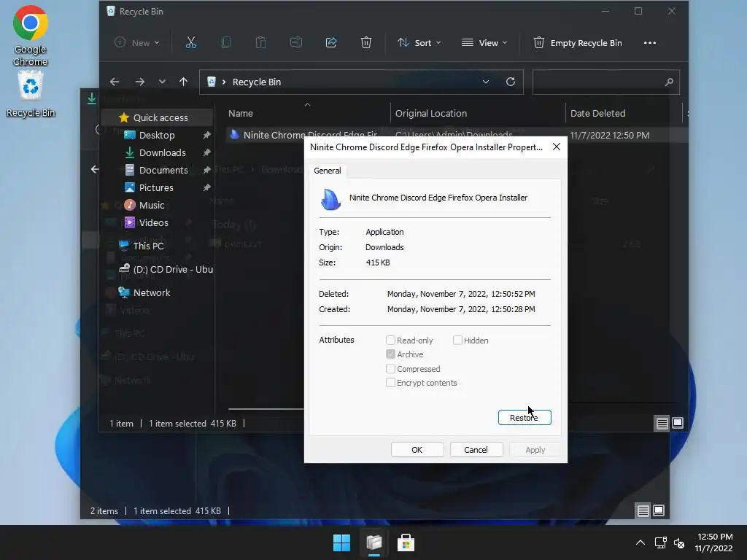Click large icons view in background Downloads window
The width and height of the screenshot is (747, 560).
pos(659,511)
